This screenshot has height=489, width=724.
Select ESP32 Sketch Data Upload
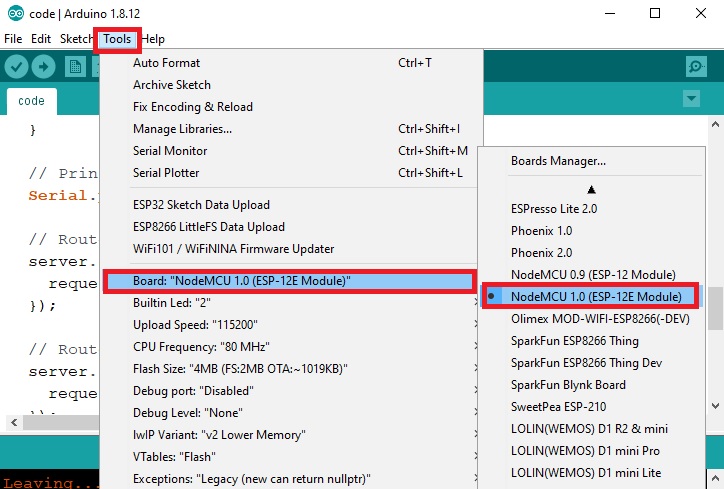click(291, 205)
